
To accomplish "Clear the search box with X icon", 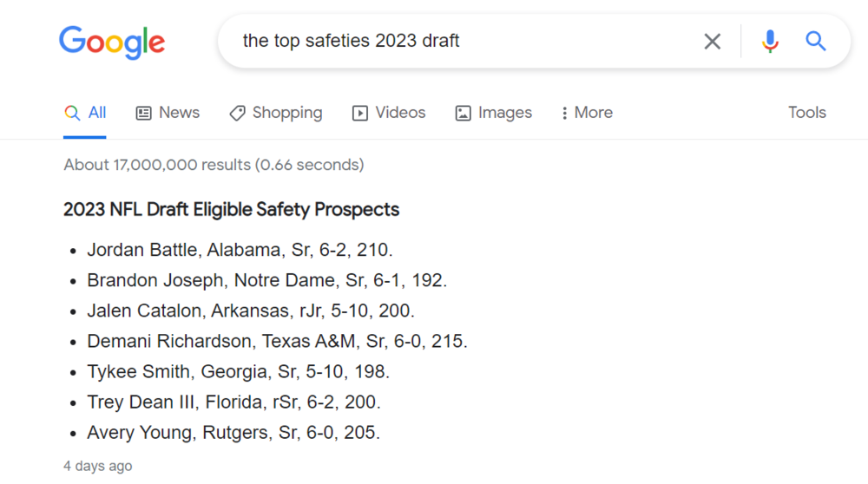I will pyautogui.click(x=713, y=41).
